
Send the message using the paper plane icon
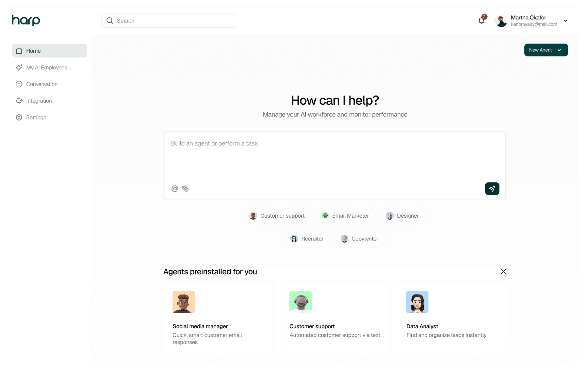(x=492, y=188)
